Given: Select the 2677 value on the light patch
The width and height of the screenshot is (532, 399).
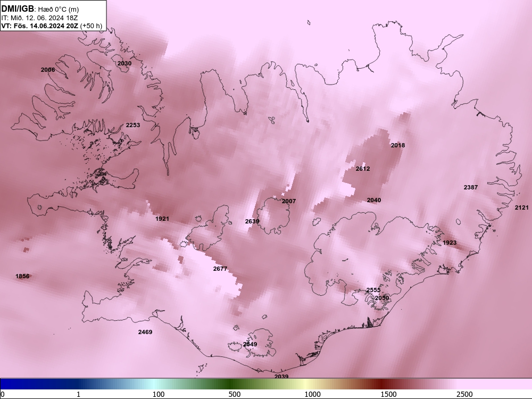Looking at the screenshot, I should 220,269.
